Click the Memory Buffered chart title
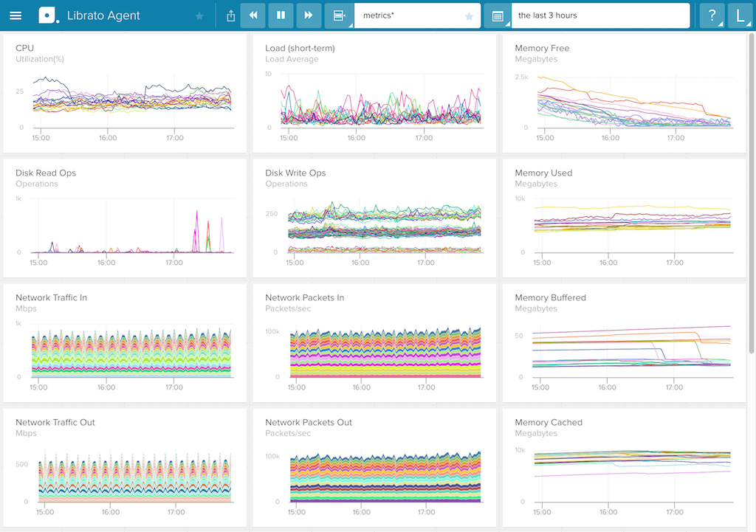 tap(550, 297)
